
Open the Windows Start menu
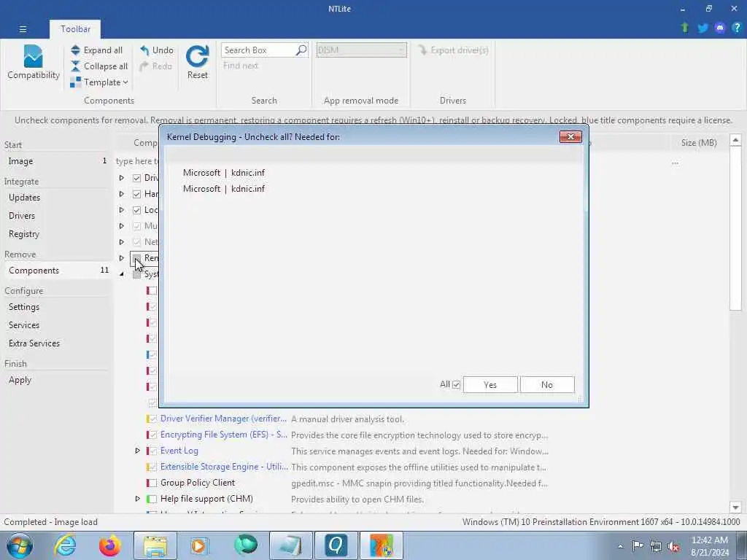19,545
